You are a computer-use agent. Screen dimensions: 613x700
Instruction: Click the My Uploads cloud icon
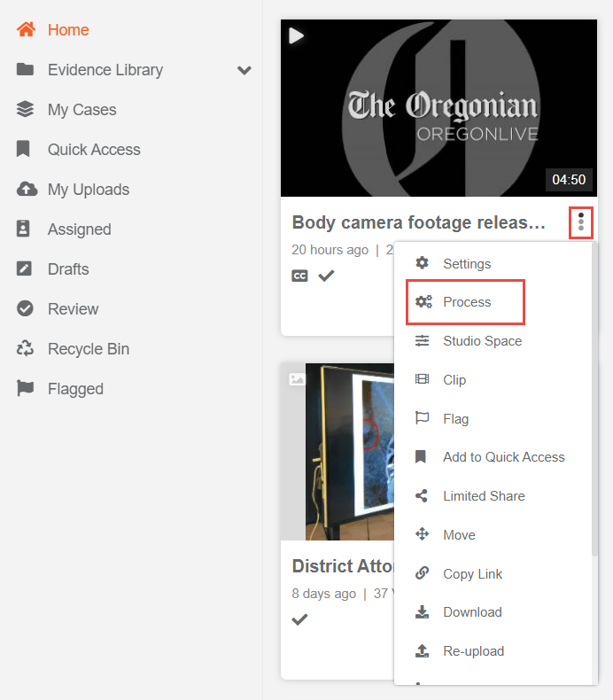click(x=27, y=190)
